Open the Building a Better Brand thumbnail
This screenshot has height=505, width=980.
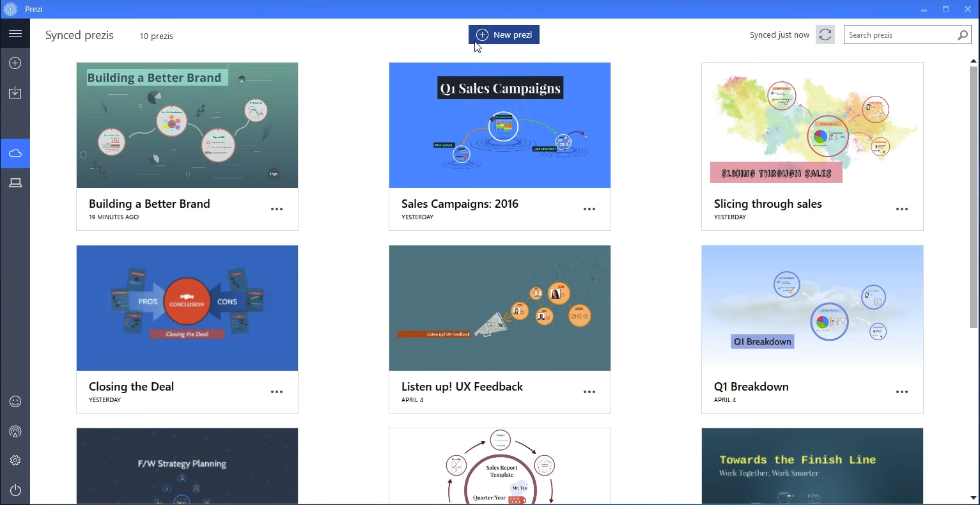click(x=187, y=125)
